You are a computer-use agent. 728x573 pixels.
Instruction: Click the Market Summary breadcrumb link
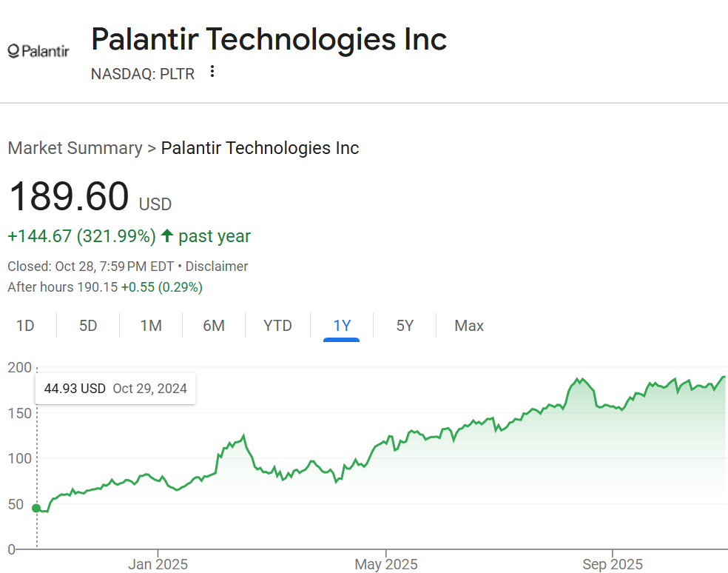point(75,148)
